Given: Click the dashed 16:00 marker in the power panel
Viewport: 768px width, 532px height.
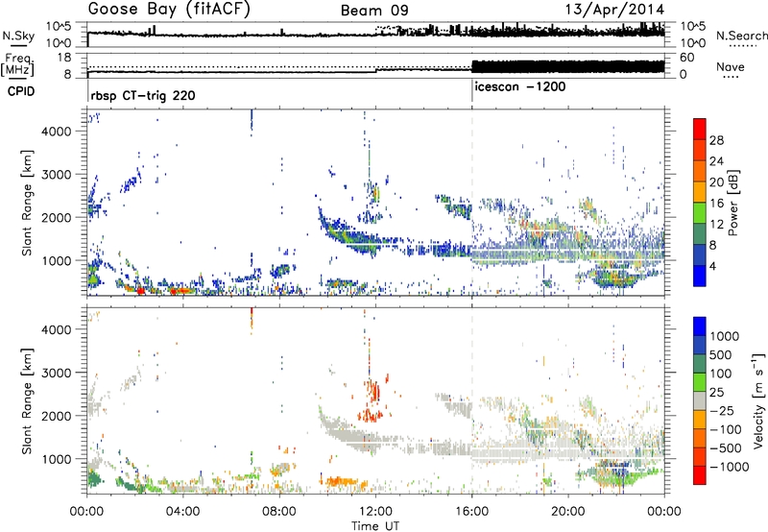Looking at the screenshot, I should [x=472, y=202].
